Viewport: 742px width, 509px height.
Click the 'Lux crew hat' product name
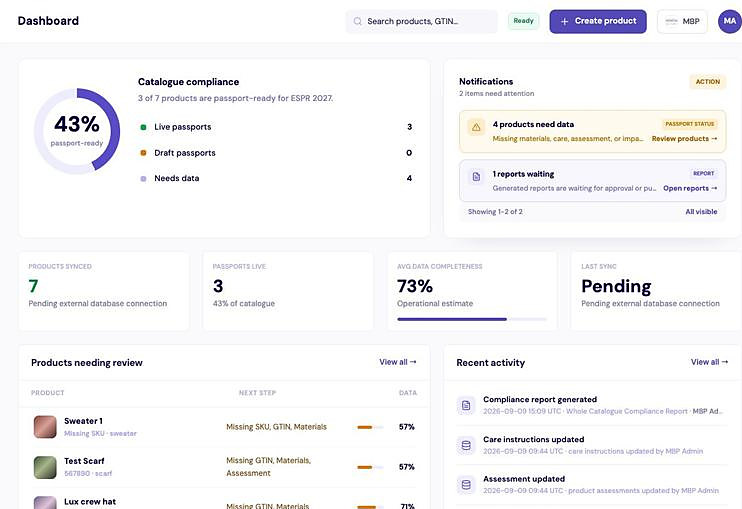coord(90,501)
